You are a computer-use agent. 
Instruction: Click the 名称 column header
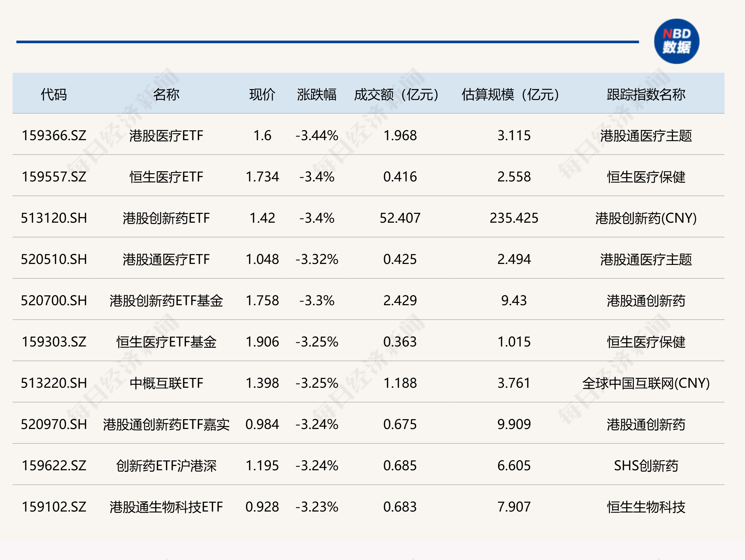tap(166, 95)
